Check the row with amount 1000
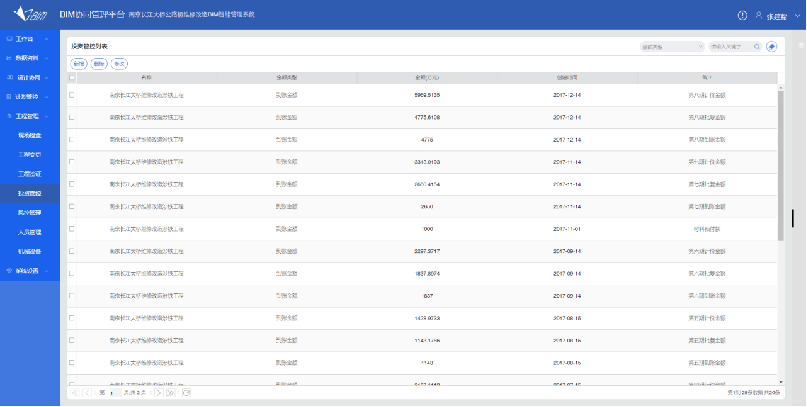Image resolution: width=807 pixels, height=407 pixels. point(72,229)
